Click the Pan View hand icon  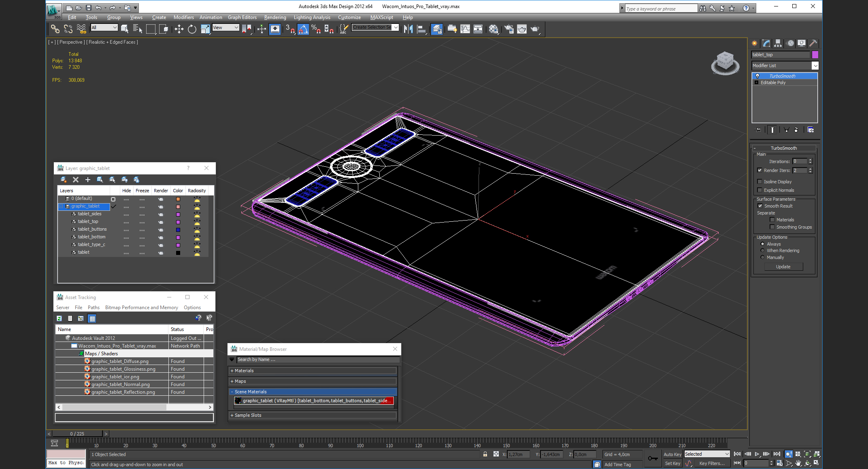[798, 463]
